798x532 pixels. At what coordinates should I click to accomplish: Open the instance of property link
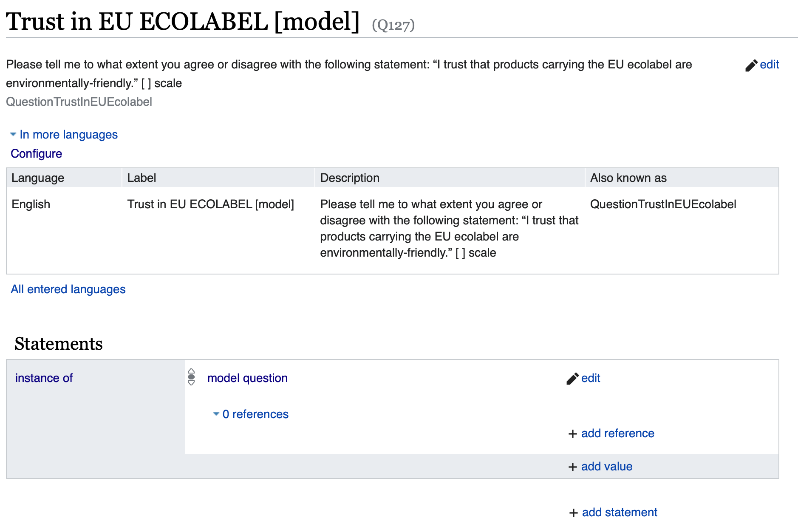point(44,378)
